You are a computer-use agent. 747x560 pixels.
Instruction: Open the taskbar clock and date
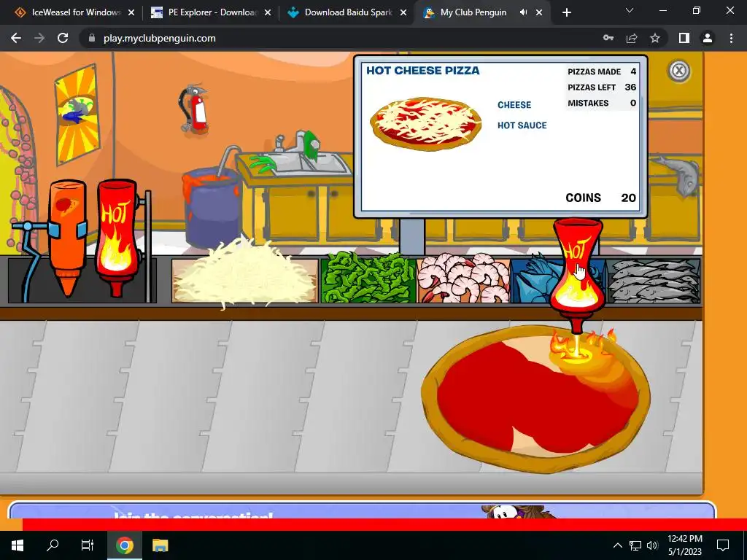point(684,545)
